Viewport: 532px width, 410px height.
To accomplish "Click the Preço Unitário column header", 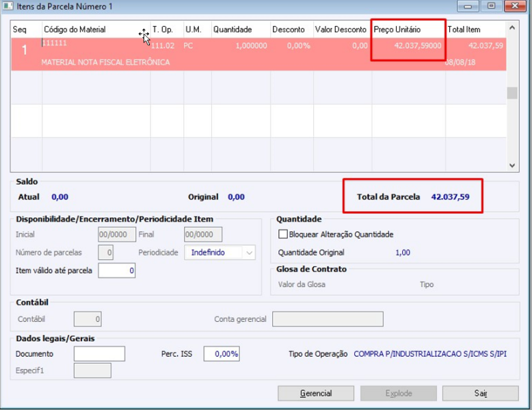I will coord(408,29).
